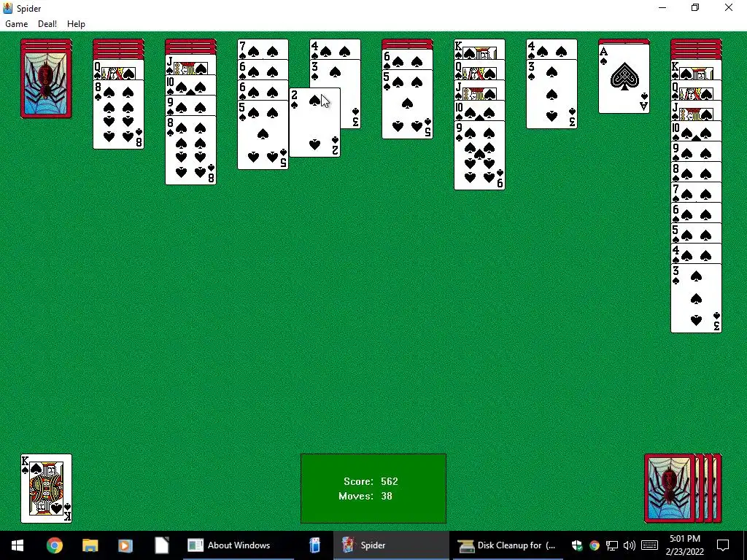Click the Score and Moves panel for a hint
Image resolution: width=747 pixels, height=560 pixels.
pos(373,489)
